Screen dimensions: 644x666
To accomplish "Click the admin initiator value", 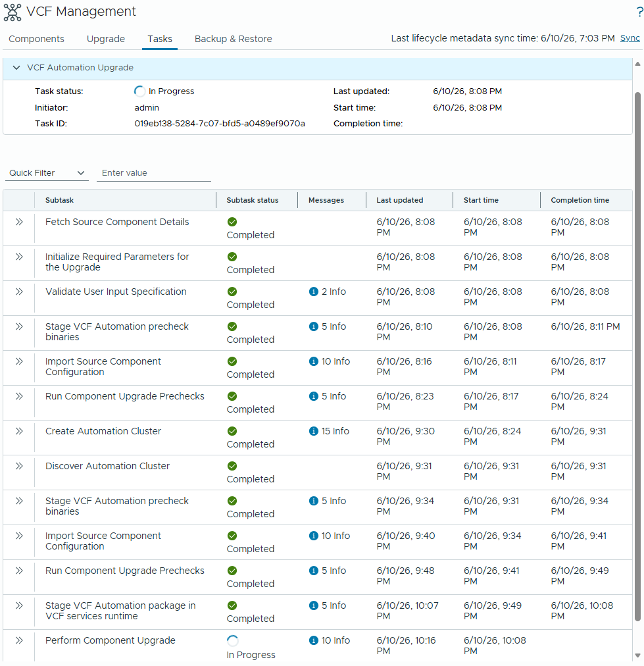I will click(x=147, y=108).
